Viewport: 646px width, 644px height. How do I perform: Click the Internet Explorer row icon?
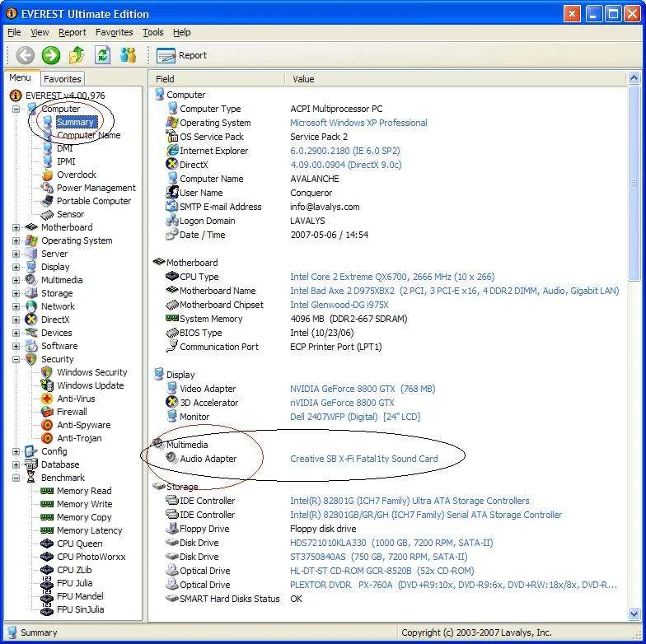[x=171, y=150]
